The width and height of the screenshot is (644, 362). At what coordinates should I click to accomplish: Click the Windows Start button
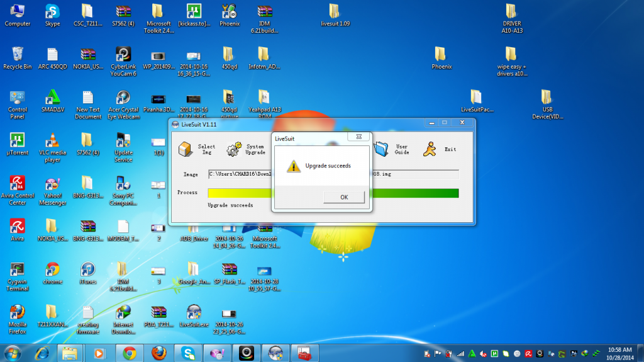click(x=13, y=353)
